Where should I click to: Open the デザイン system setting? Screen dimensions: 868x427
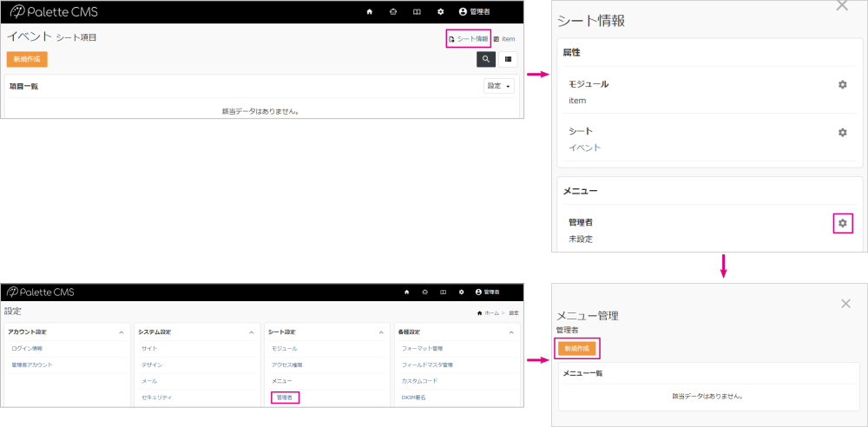pyautogui.click(x=152, y=365)
